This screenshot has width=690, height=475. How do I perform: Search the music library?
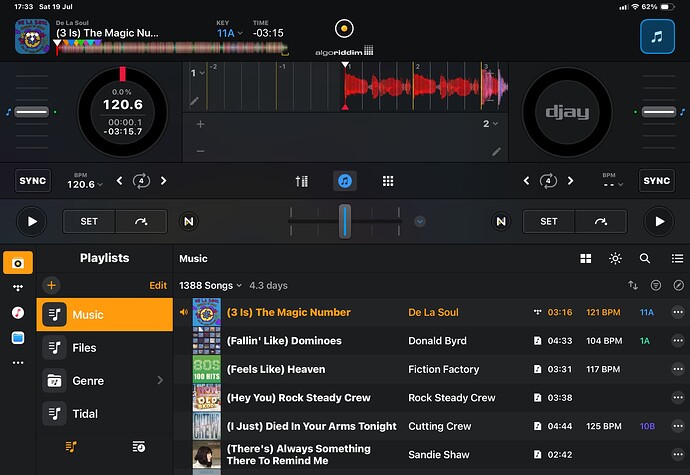[x=645, y=258]
